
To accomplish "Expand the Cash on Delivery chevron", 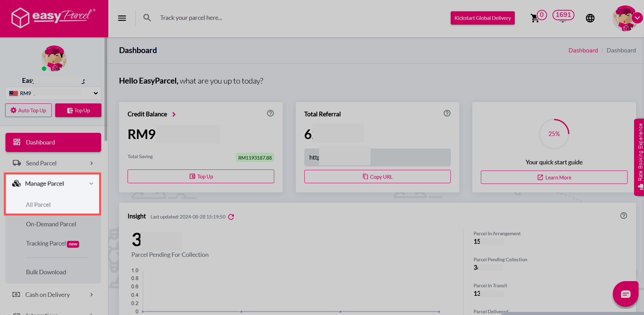I will click(x=92, y=295).
